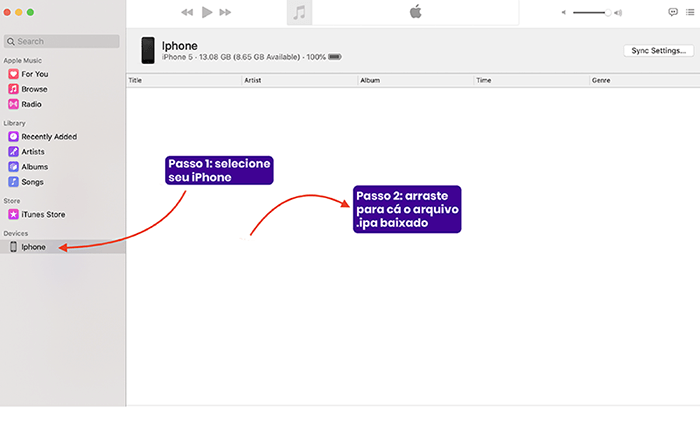Click the Apple logo in the display

(416, 12)
